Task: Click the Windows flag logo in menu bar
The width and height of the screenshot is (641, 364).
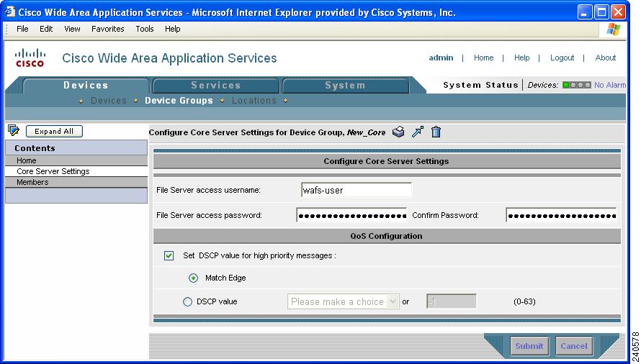Action: 613,29
